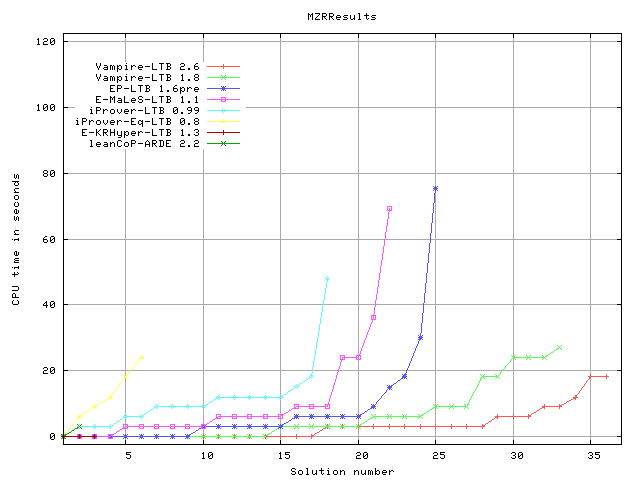Click the last EP-LTB data point near 75 seconds
The height and width of the screenshot is (480, 640).
pyautogui.click(x=436, y=189)
